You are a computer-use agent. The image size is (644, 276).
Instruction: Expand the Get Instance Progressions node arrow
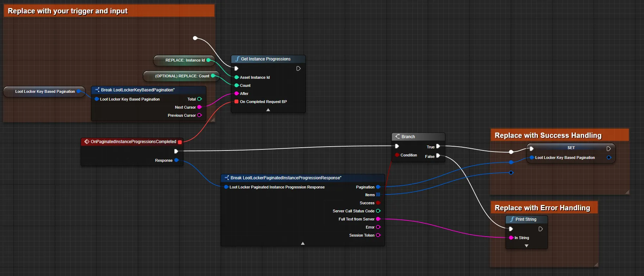[268, 110]
